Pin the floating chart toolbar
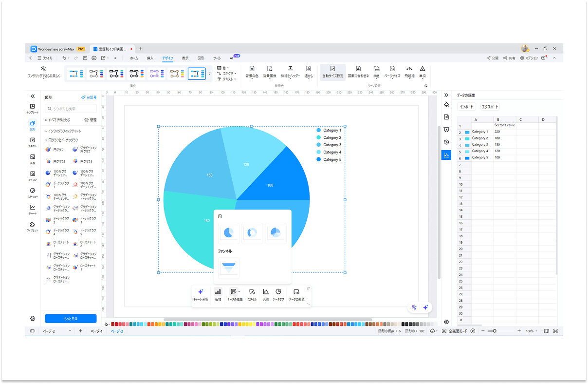Viewport: 588px width, 384px height. coord(308,288)
